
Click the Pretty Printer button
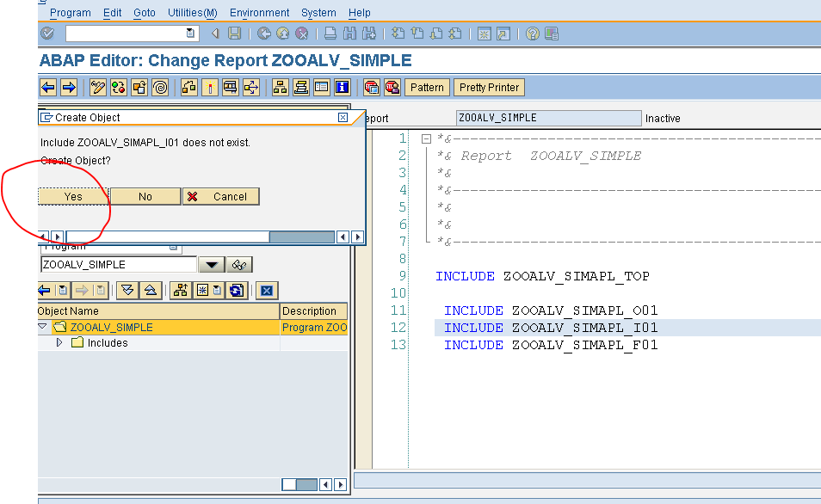click(x=489, y=88)
